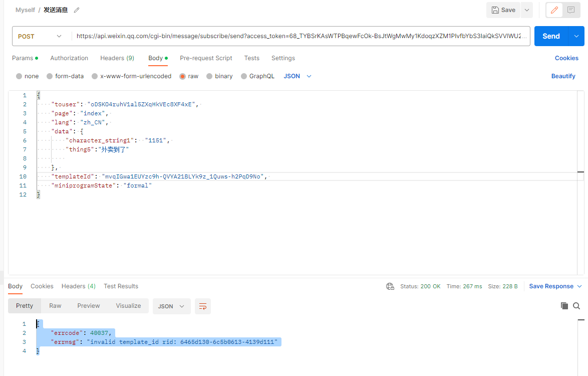Open the response JSON format dropdown
This screenshot has width=588, height=376.
click(x=171, y=306)
